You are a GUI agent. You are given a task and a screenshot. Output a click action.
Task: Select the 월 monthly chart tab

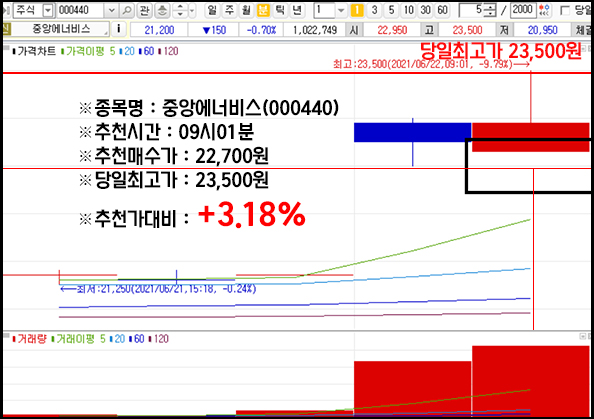coord(246,10)
